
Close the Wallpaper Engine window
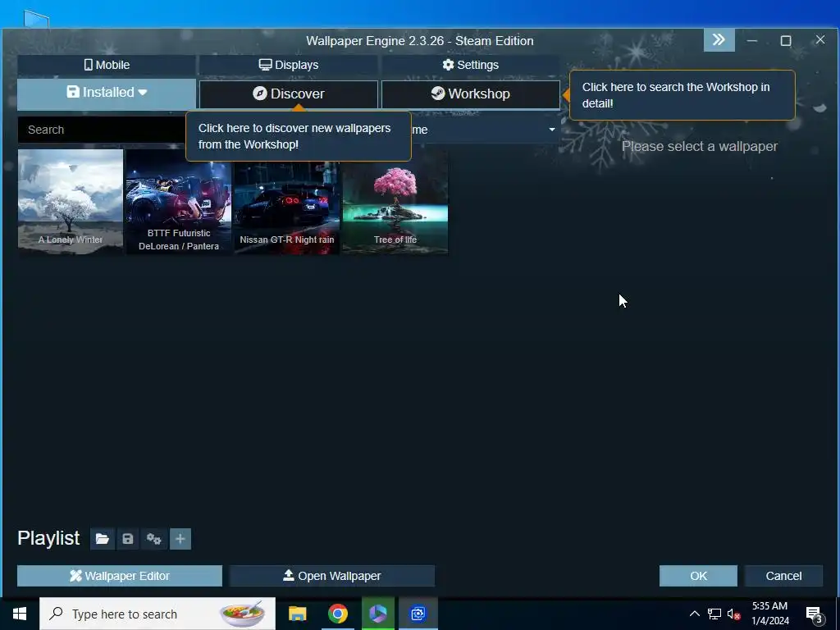point(820,40)
